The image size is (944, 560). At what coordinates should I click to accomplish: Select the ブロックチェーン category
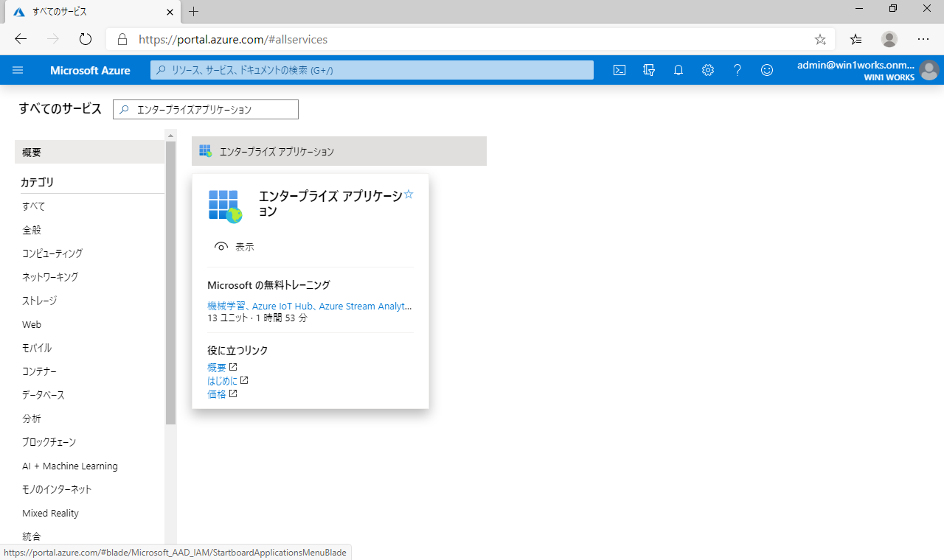49,441
